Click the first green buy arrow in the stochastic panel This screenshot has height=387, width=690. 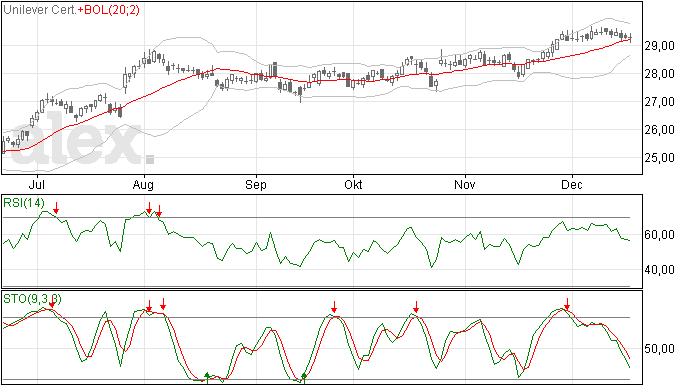(x=207, y=378)
